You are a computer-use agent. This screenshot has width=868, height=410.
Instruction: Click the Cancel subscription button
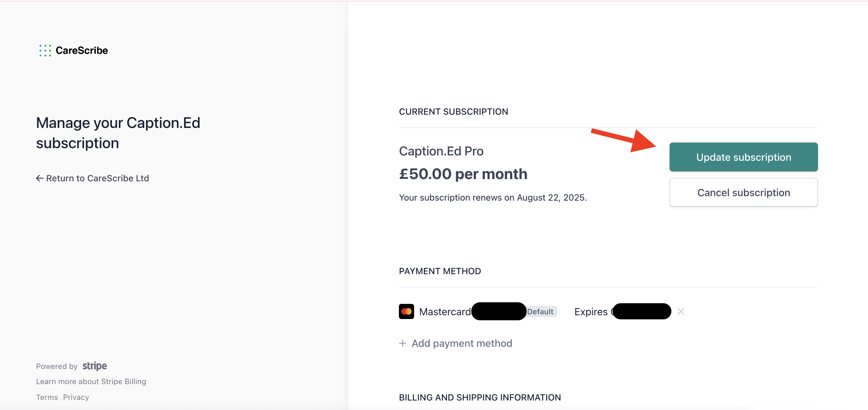(x=743, y=192)
